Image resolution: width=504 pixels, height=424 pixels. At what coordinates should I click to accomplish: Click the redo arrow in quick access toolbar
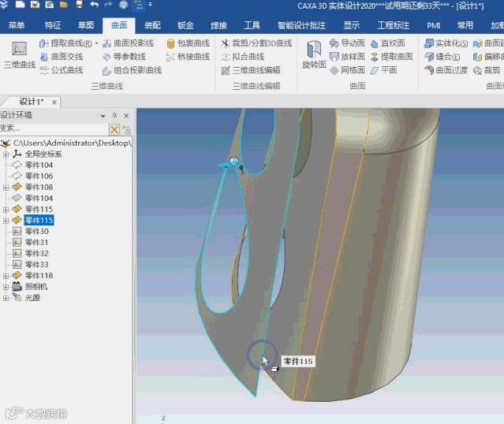[x=108, y=5]
